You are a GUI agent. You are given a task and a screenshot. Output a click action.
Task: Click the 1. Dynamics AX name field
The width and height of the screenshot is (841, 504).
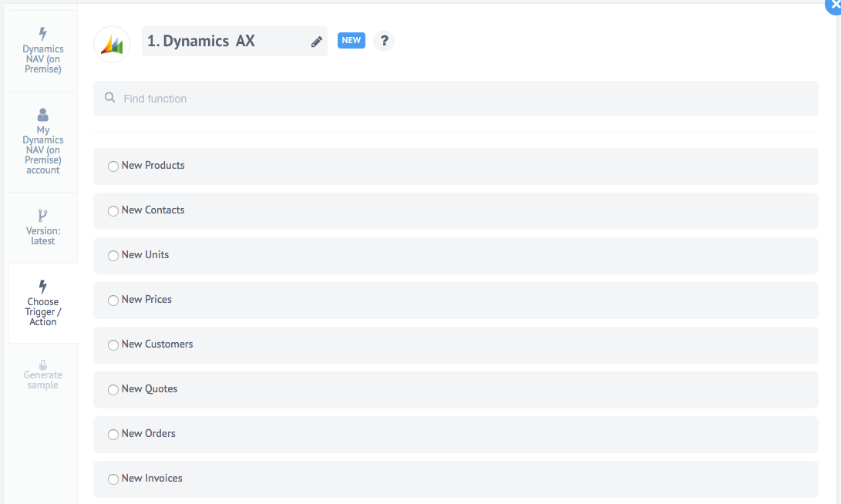[234, 42]
